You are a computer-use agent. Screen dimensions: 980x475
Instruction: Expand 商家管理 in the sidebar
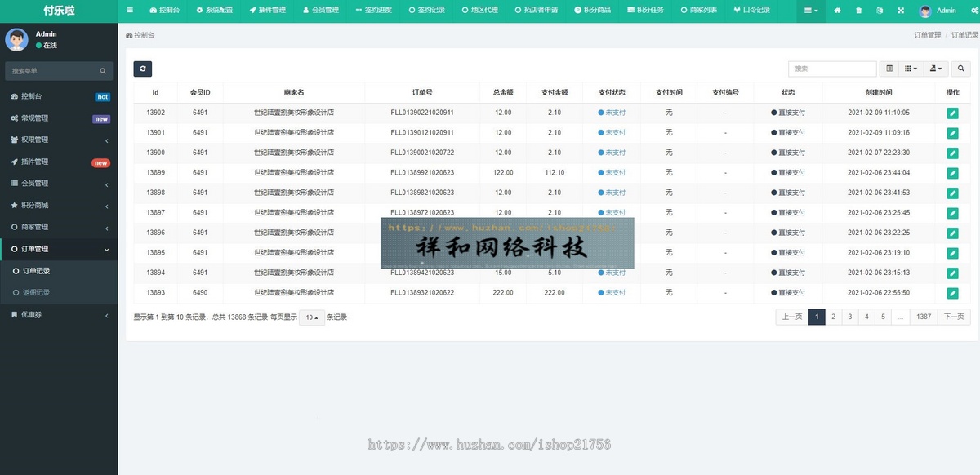pos(59,227)
